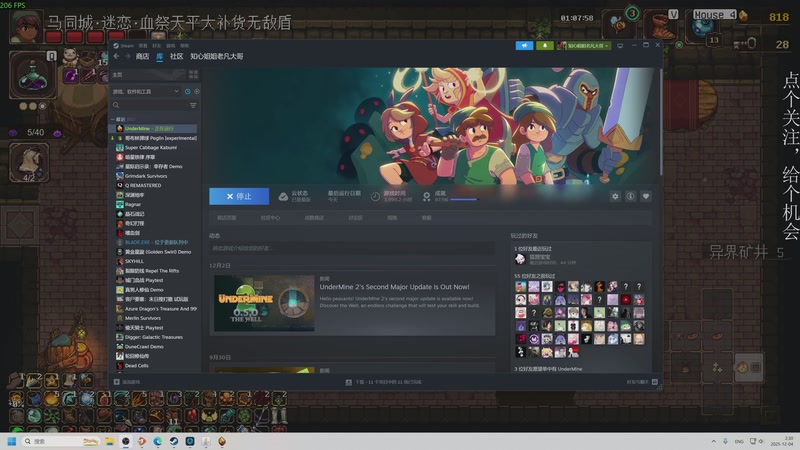Open game info icon
The height and width of the screenshot is (450, 800).
pos(631,196)
